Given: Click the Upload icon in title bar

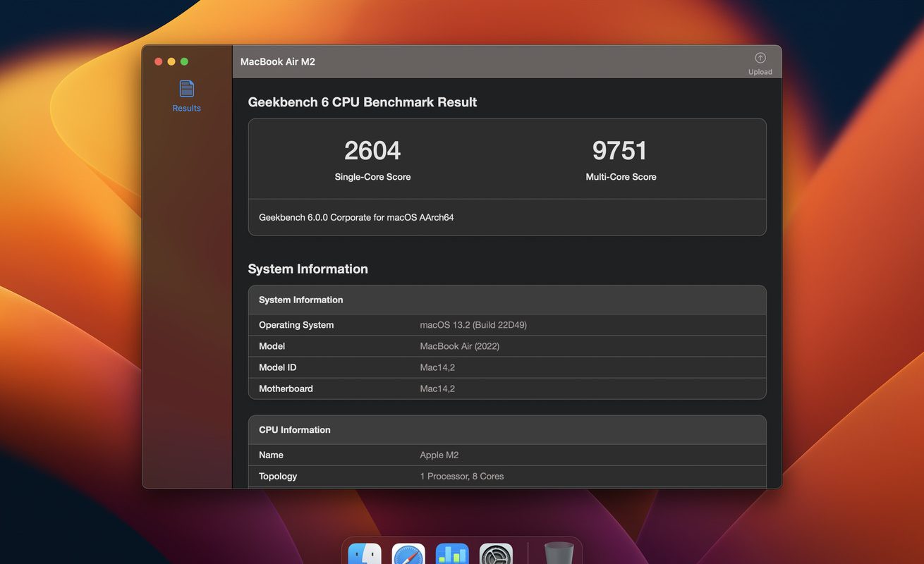Looking at the screenshot, I should [760, 59].
